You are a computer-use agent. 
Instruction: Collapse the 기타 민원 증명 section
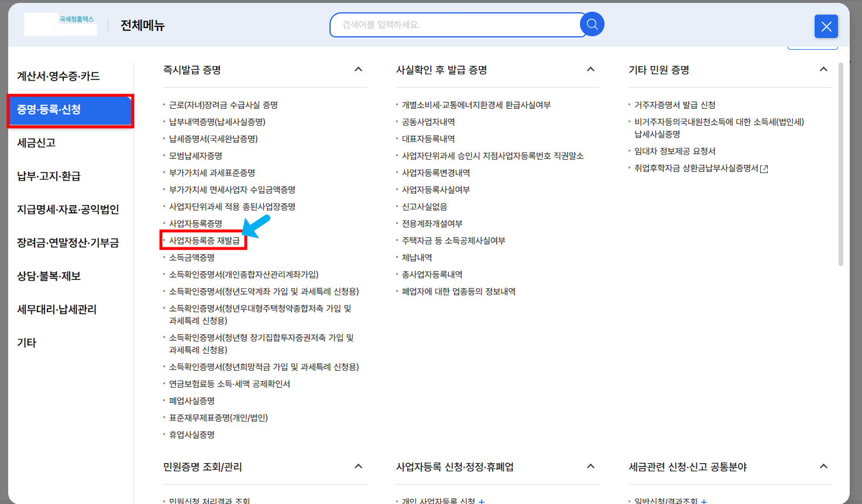(x=824, y=69)
